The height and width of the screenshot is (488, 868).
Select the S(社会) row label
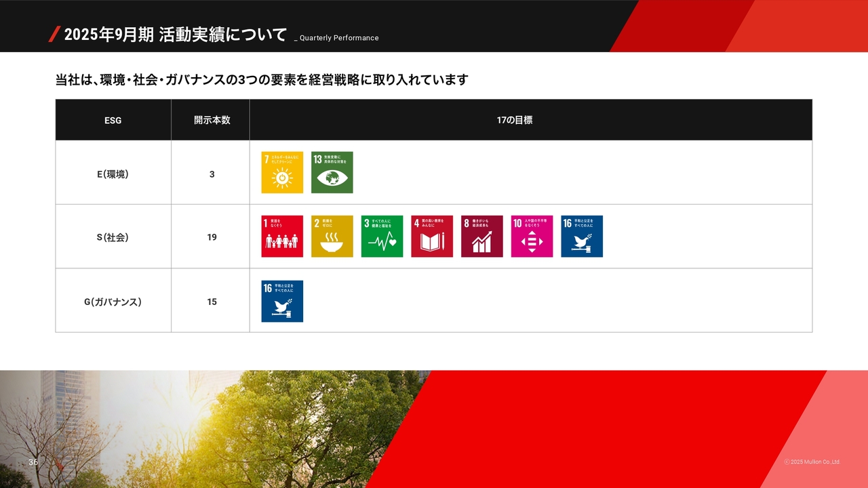tap(113, 237)
